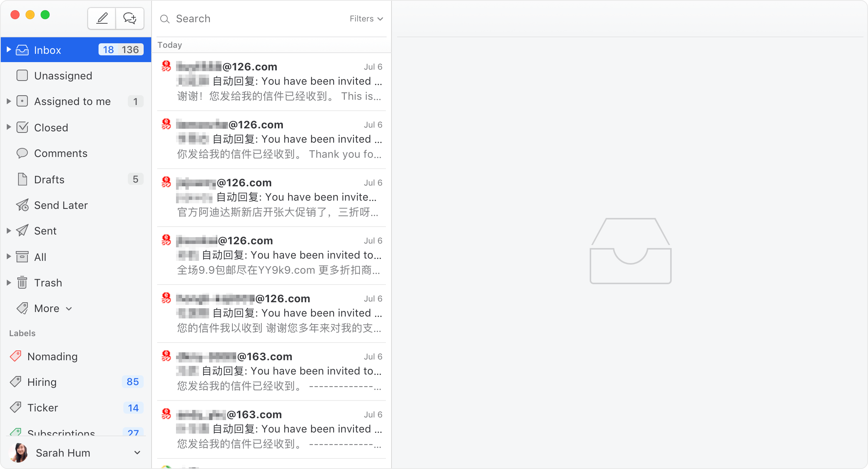Click the Closed checkmark icon
This screenshot has width=868, height=469.
pos(23,127)
